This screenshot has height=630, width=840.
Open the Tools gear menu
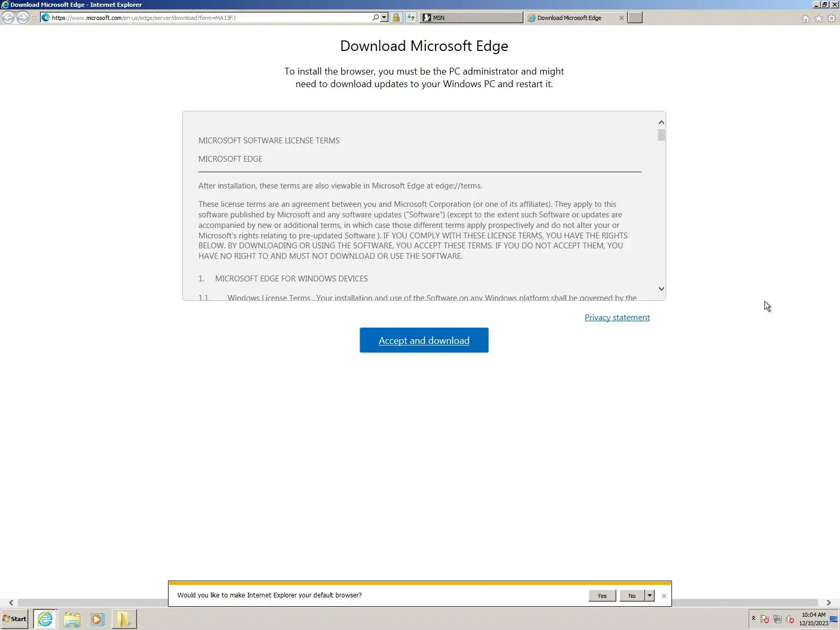[832, 18]
